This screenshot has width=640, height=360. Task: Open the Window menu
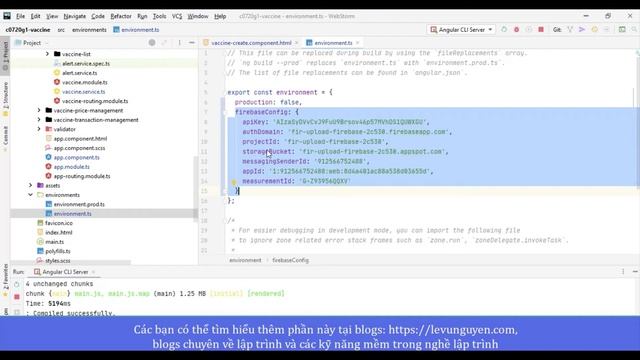198,16
